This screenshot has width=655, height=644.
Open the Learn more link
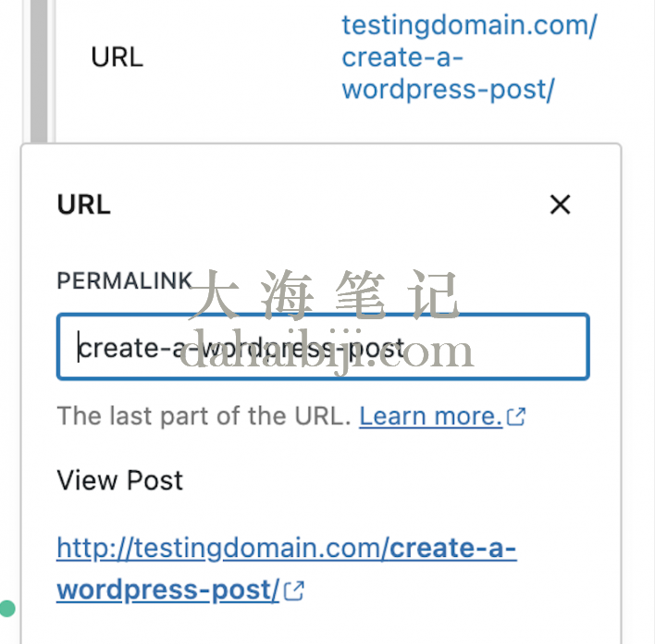(x=430, y=416)
